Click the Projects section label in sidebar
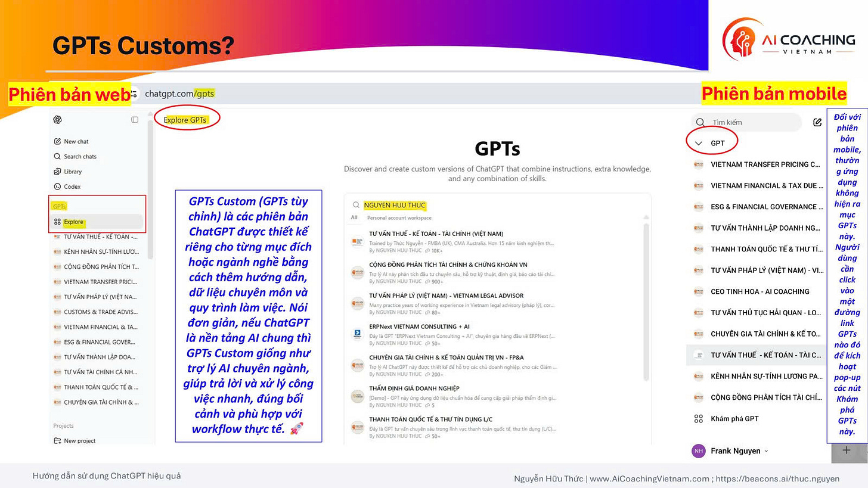868x488 pixels. (63, 426)
